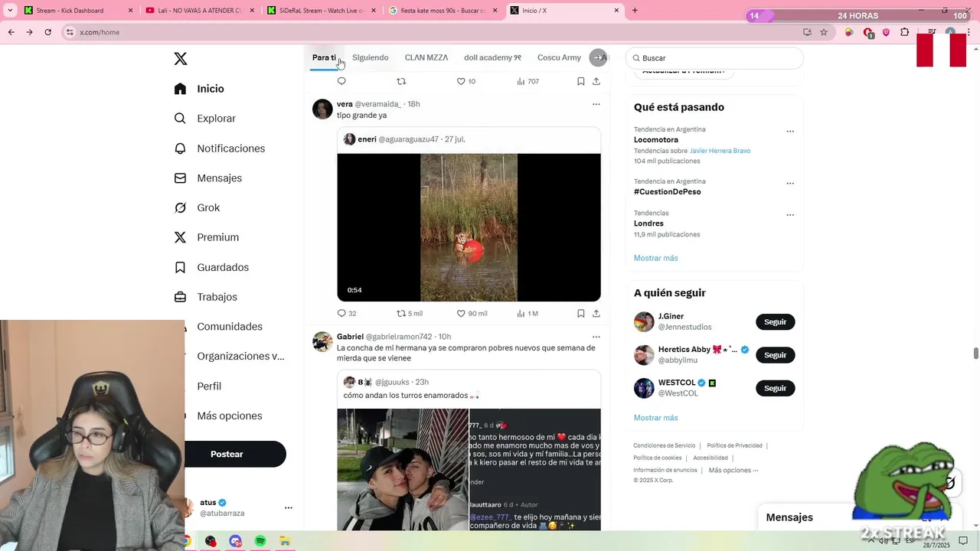Open options for #CuestionDePeso trend
The image size is (980, 551).
point(790,183)
